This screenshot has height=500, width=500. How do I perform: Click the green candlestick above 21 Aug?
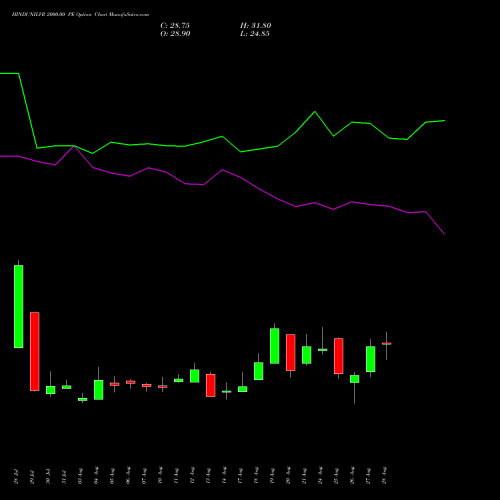(307, 355)
